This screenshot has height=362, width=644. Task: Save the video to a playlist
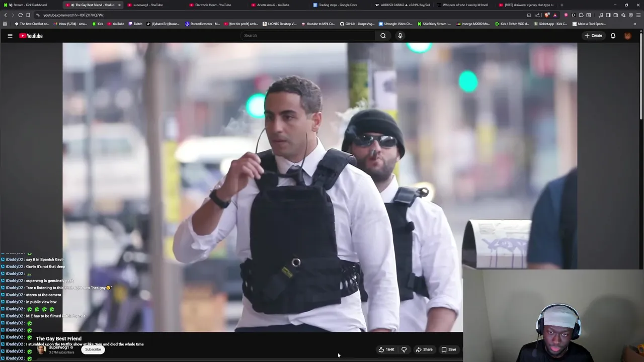[x=449, y=349]
